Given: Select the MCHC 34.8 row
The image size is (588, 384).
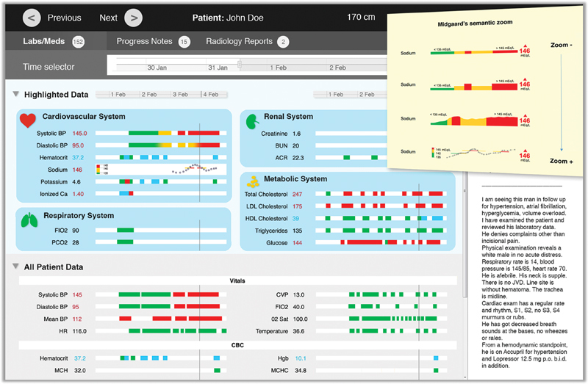Looking at the screenshot, I should [x=359, y=371].
